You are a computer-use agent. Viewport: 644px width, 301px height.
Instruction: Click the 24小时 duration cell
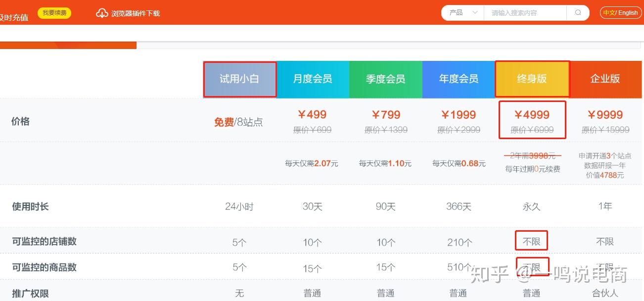click(239, 206)
